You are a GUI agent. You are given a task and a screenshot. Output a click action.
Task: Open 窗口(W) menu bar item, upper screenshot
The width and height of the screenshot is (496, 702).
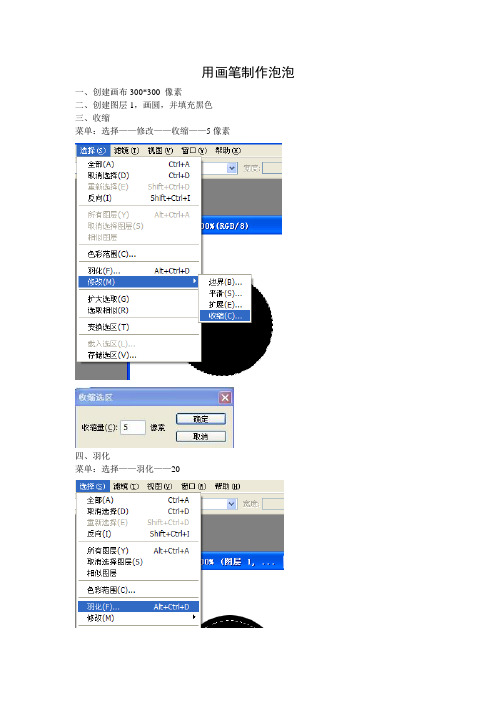point(194,150)
